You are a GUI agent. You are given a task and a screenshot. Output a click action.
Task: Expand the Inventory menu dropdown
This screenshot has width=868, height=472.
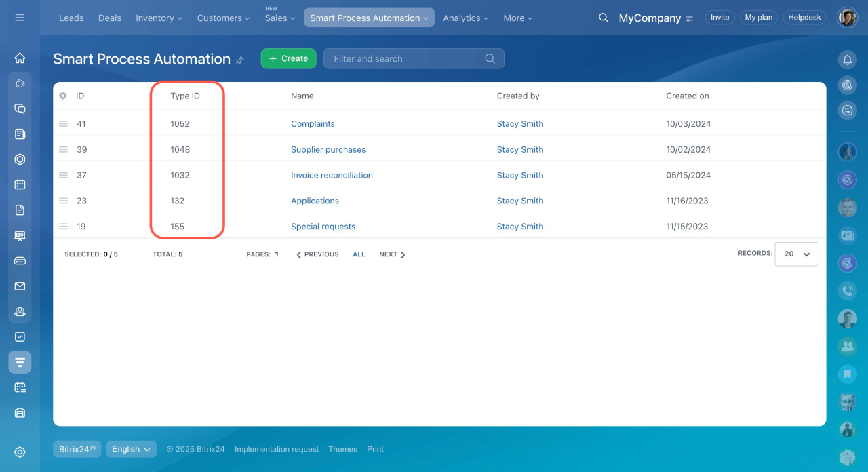(x=159, y=18)
